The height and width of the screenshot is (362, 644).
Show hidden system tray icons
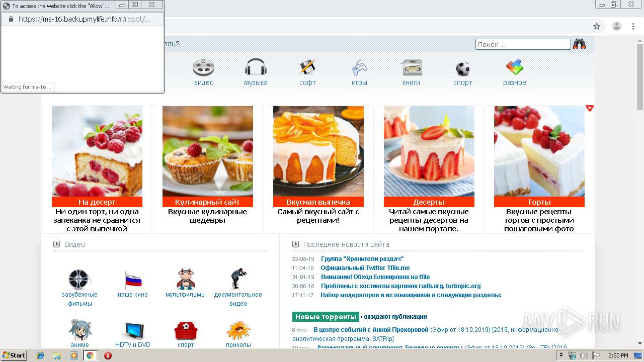tap(562, 355)
